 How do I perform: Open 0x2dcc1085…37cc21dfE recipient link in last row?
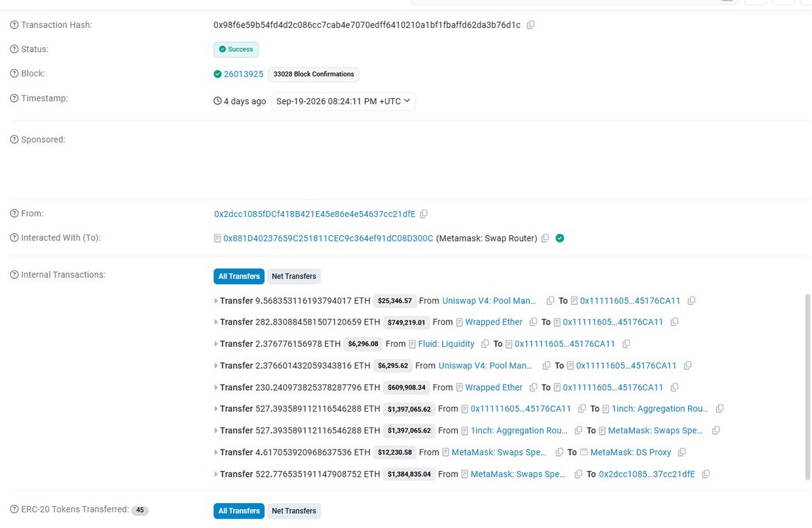pos(647,474)
